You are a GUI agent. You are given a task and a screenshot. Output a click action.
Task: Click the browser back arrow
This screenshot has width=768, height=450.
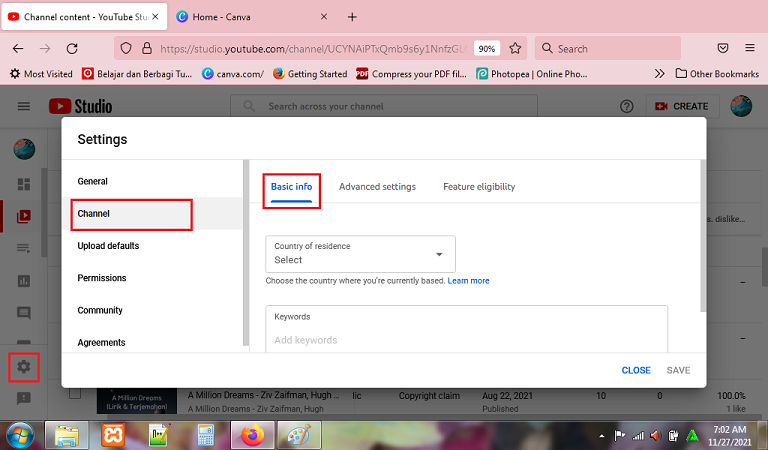(x=18, y=48)
